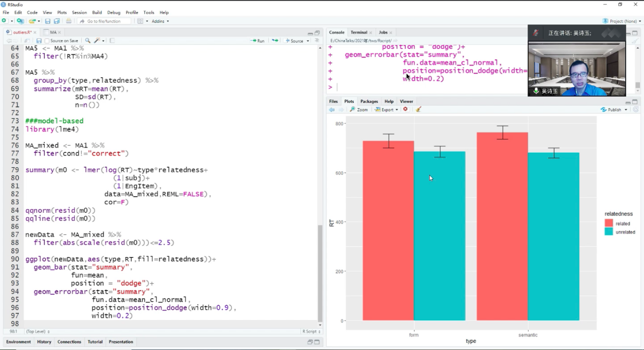Remove the current plot with the red X icon
The image size is (644, 350).
[406, 109]
